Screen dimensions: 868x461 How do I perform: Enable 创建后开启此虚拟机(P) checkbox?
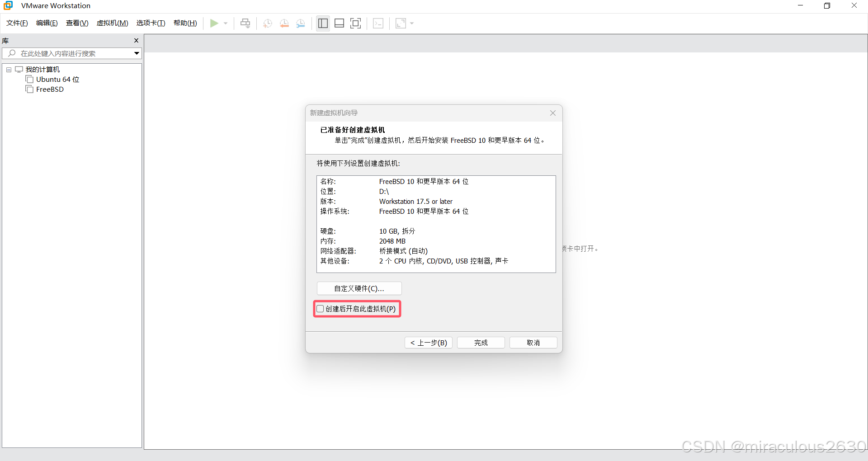coord(320,309)
